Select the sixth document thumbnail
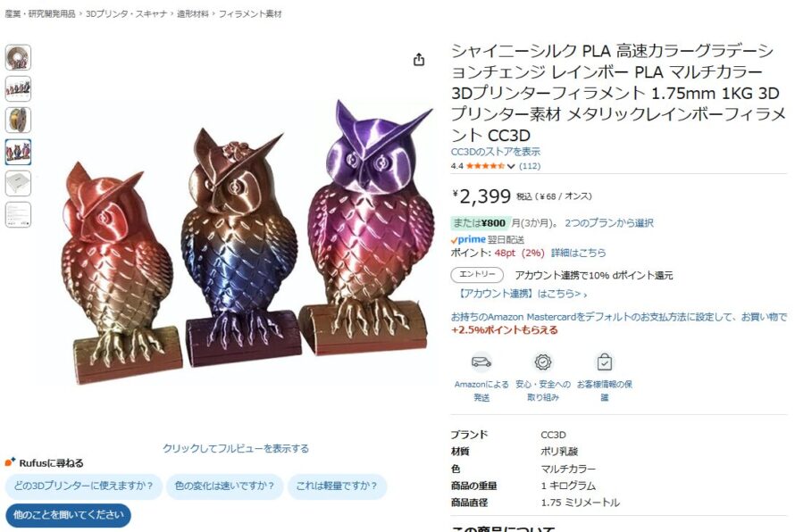795x532 pixels. [18, 214]
